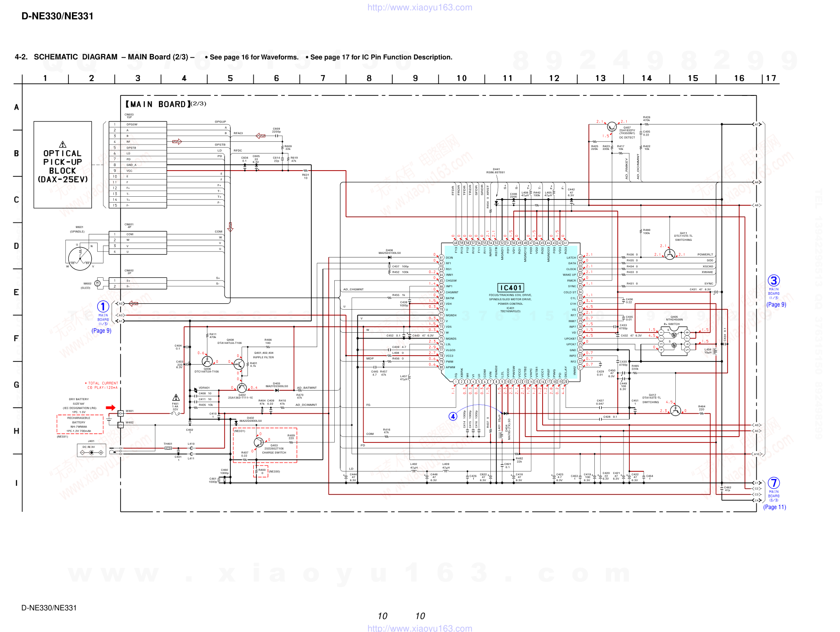
Task: Click the Q411 switching transistor symbol
Action: (669, 255)
